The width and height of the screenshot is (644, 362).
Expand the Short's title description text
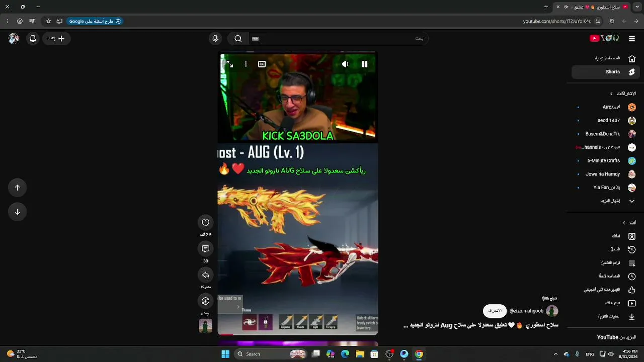(481, 325)
